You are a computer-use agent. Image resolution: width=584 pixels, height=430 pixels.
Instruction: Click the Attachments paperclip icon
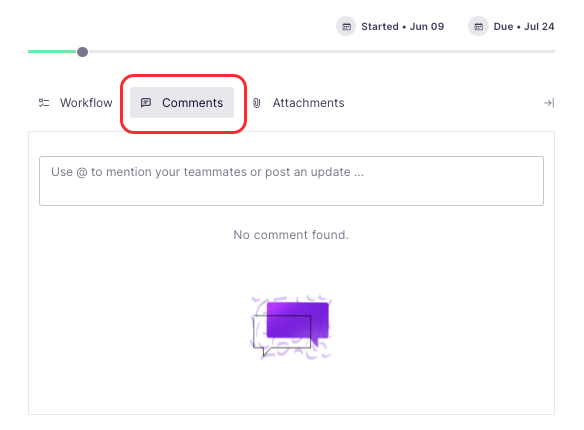257,103
